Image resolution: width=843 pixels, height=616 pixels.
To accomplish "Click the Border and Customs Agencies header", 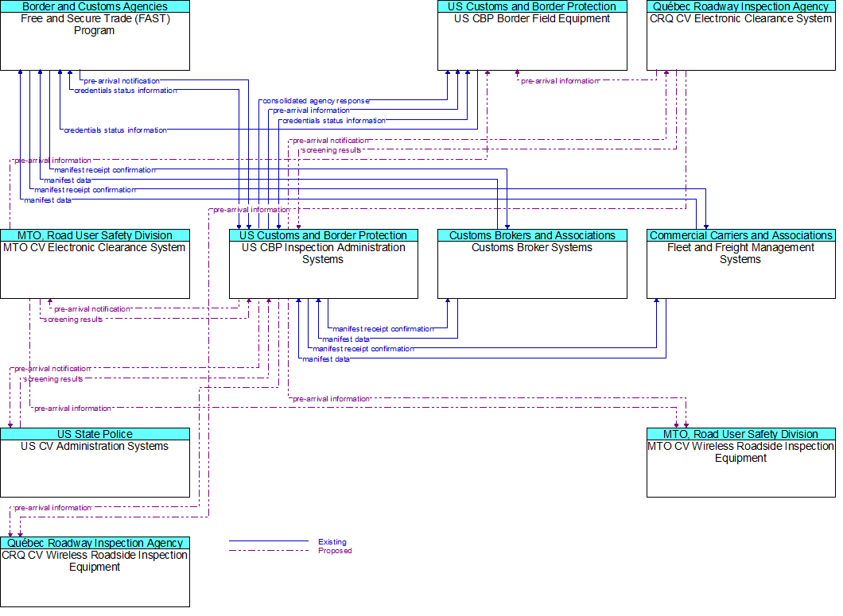I will click(x=95, y=6).
